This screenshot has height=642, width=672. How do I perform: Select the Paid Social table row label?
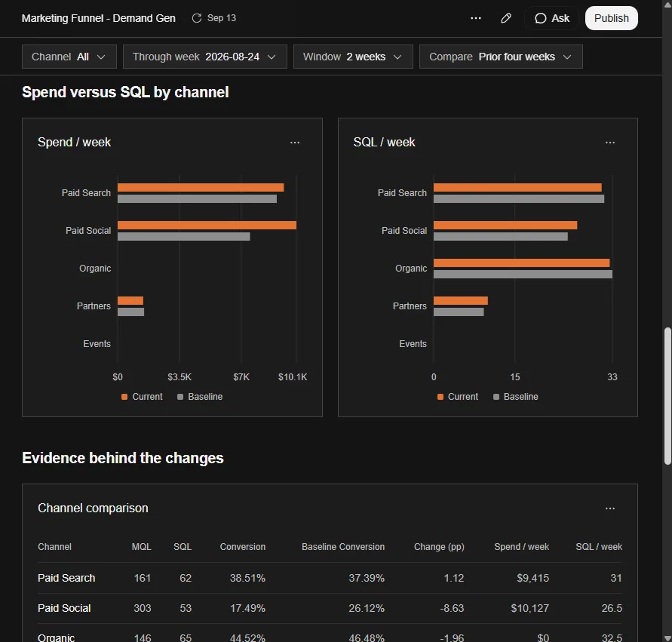64,608
